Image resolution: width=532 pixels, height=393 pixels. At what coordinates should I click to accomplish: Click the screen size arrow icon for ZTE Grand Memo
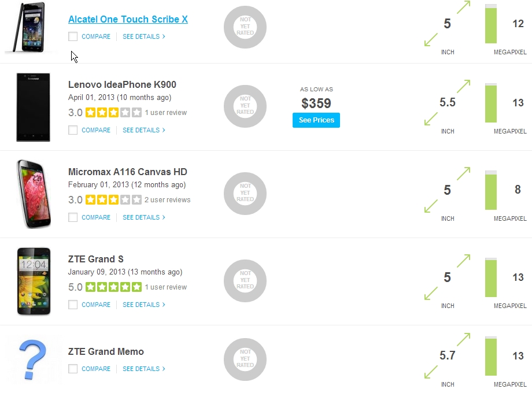447,356
